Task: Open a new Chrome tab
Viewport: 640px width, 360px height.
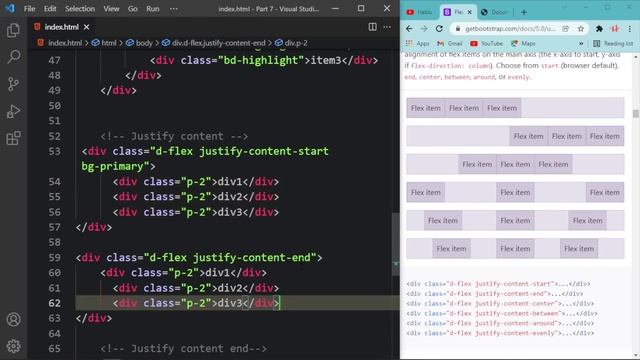Action: pyautogui.click(x=524, y=12)
